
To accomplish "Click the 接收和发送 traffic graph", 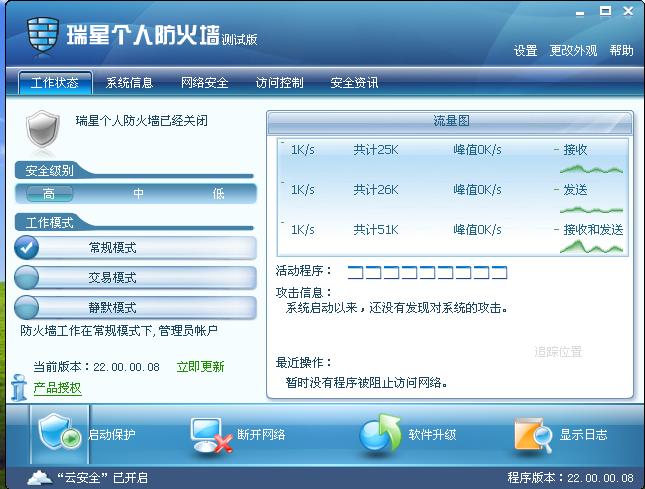I will 591,247.
